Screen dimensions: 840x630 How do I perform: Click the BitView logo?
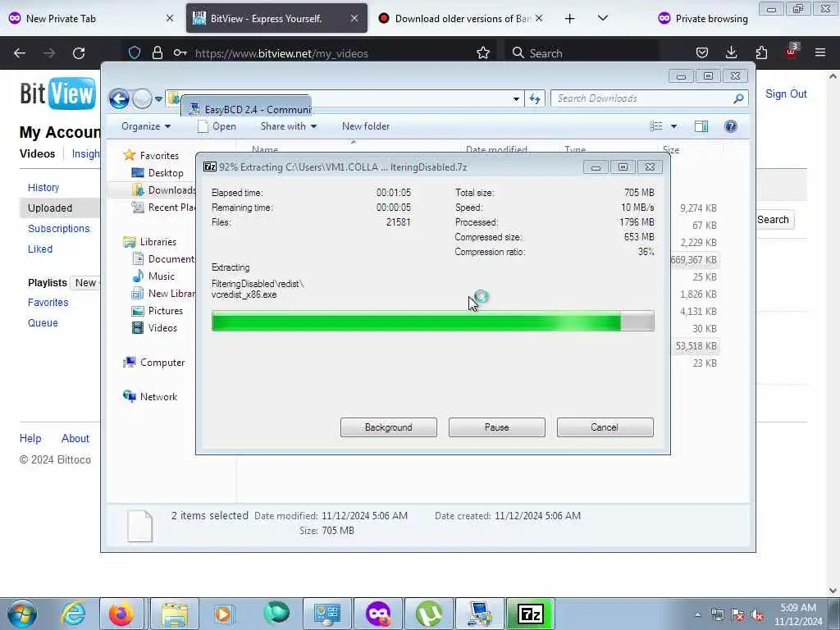58,94
